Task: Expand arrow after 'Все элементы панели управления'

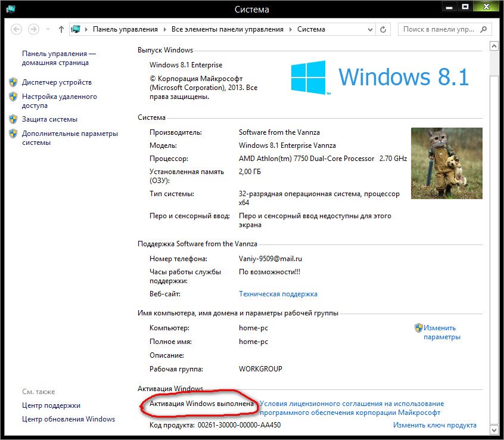Action: 290,30
